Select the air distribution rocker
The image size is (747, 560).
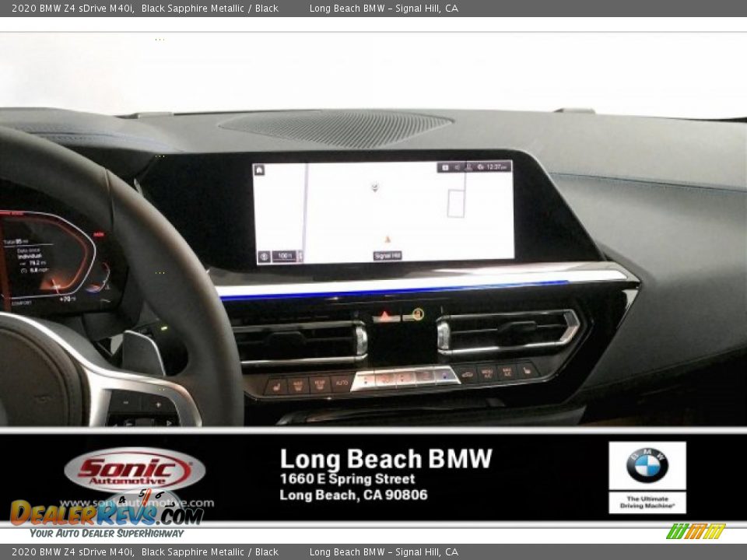click(405, 378)
